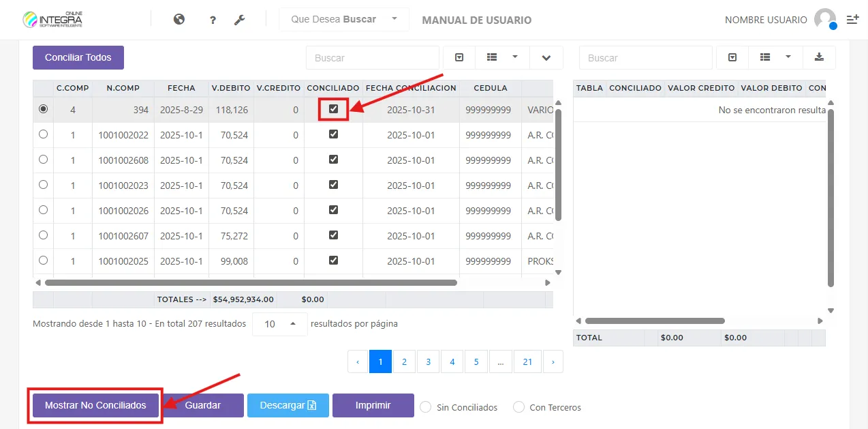
Task: Go to page 3 of results
Action: click(x=428, y=362)
